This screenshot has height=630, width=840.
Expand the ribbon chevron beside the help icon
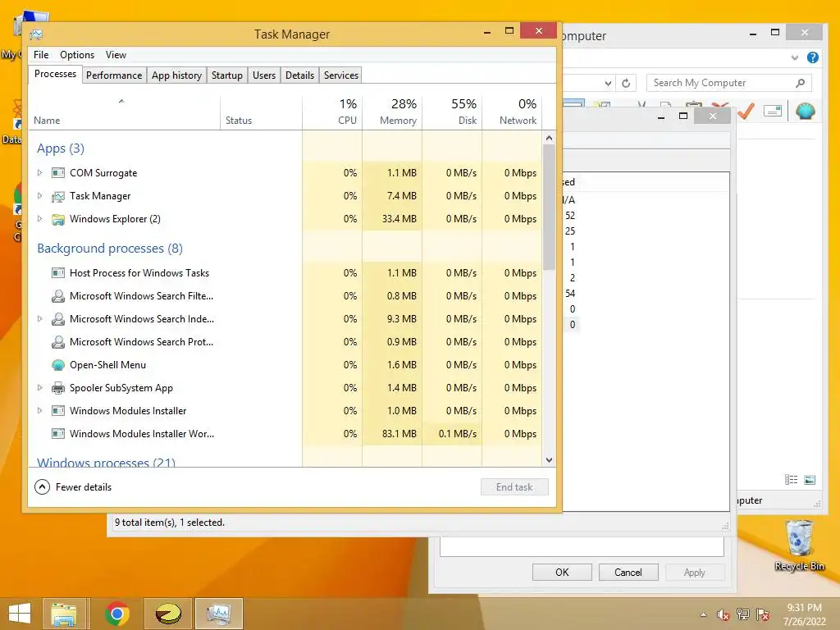[x=794, y=57]
